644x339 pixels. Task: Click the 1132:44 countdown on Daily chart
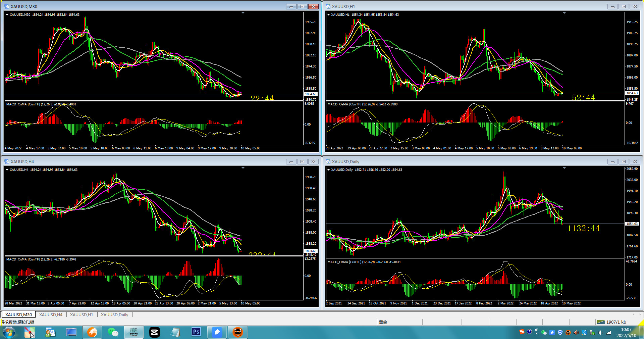pos(584,229)
